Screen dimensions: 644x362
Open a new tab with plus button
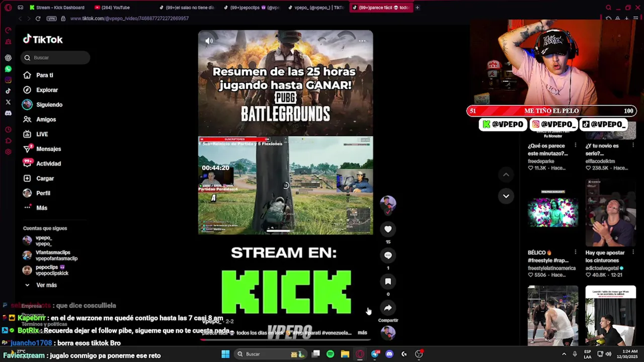point(417,8)
